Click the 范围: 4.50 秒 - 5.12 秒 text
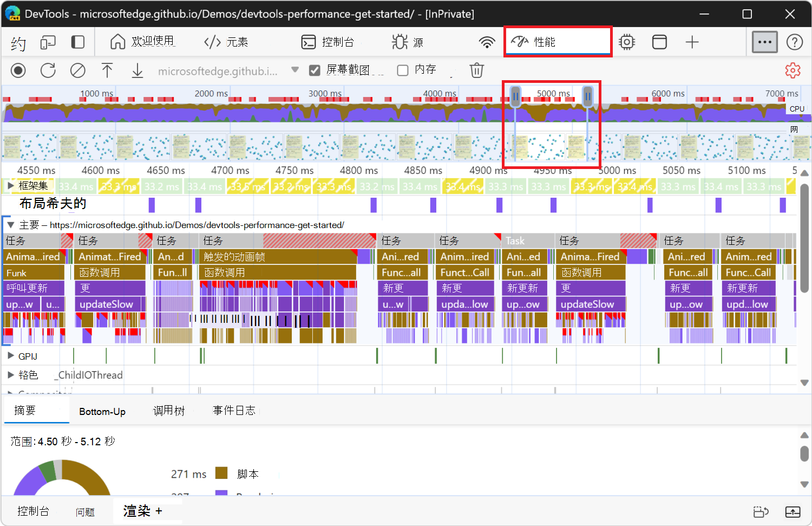The width and height of the screenshot is (812, 526). point(63,441)
